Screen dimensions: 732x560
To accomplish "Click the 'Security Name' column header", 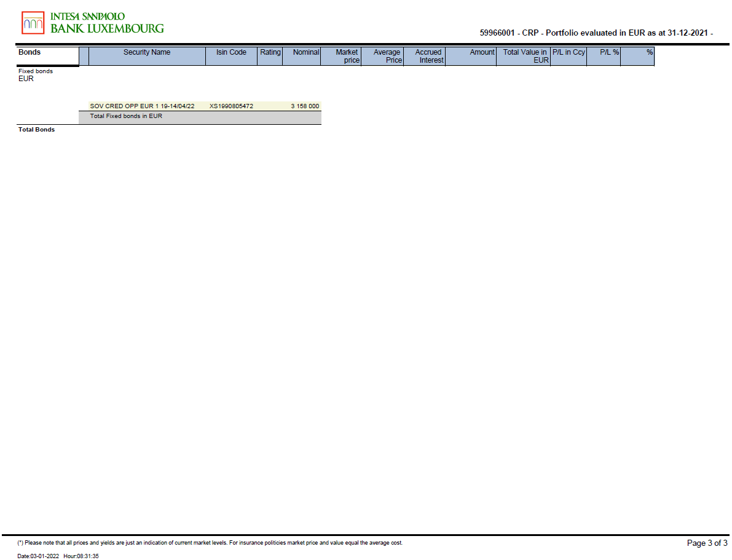I will (147, 56).
